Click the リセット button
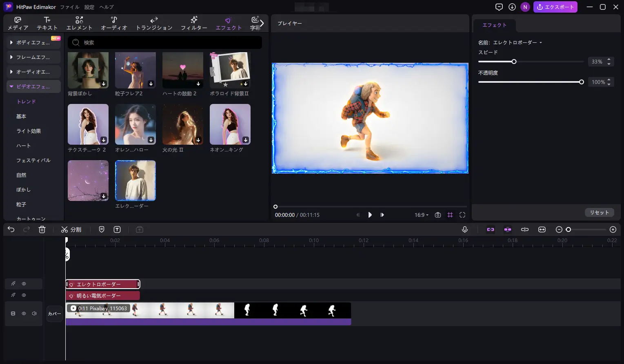The width and height of the screenshot is (624, 364). [x=599, y=212]
